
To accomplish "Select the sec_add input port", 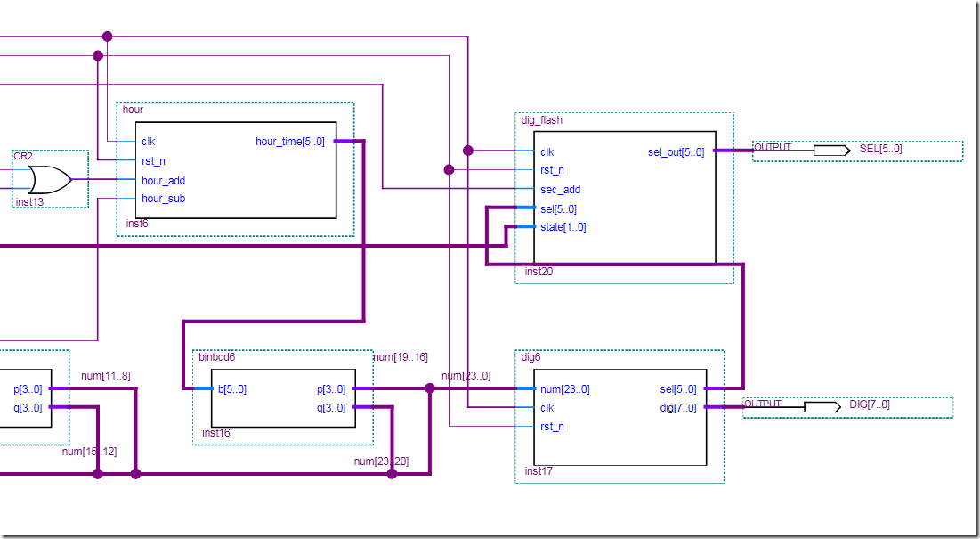I will tap(561, 190).
